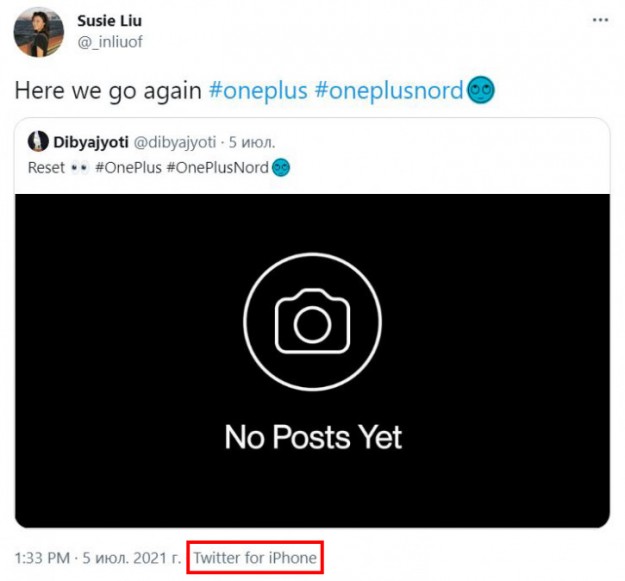The image size is (625, 581).
Task: Click the camera icon in the image
Action: 312,322
